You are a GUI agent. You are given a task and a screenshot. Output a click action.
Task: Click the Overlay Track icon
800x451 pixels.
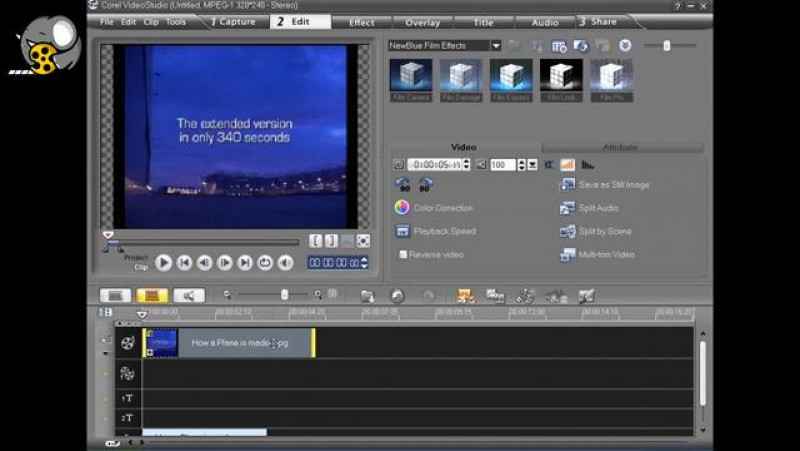coord(128,373)
